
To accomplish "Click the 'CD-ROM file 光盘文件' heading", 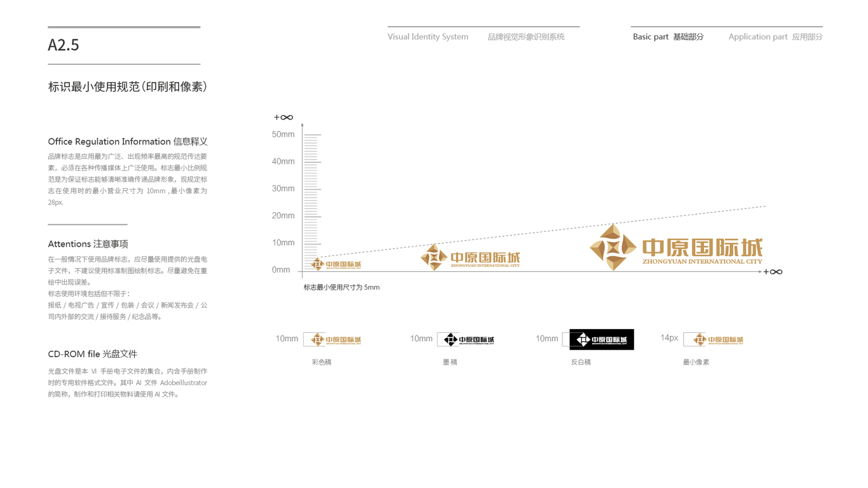I will point(92,354).
